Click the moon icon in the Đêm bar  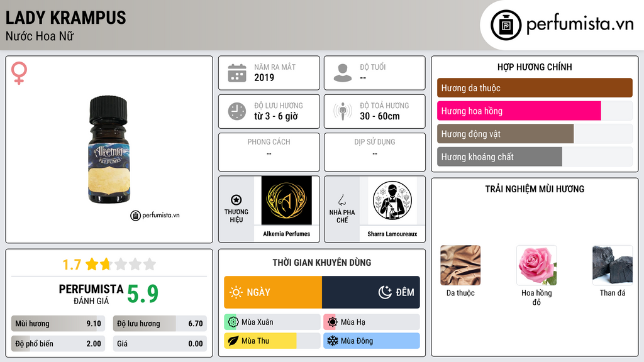click(385, 292)
